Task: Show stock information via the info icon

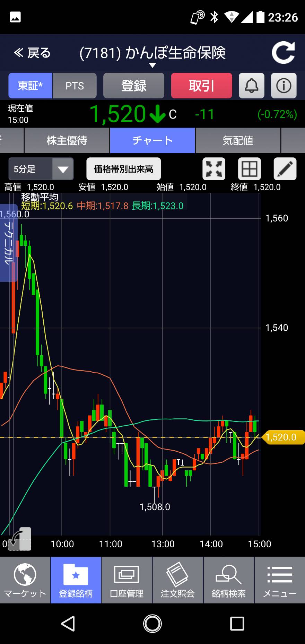Action: click(x=284, y=86)
